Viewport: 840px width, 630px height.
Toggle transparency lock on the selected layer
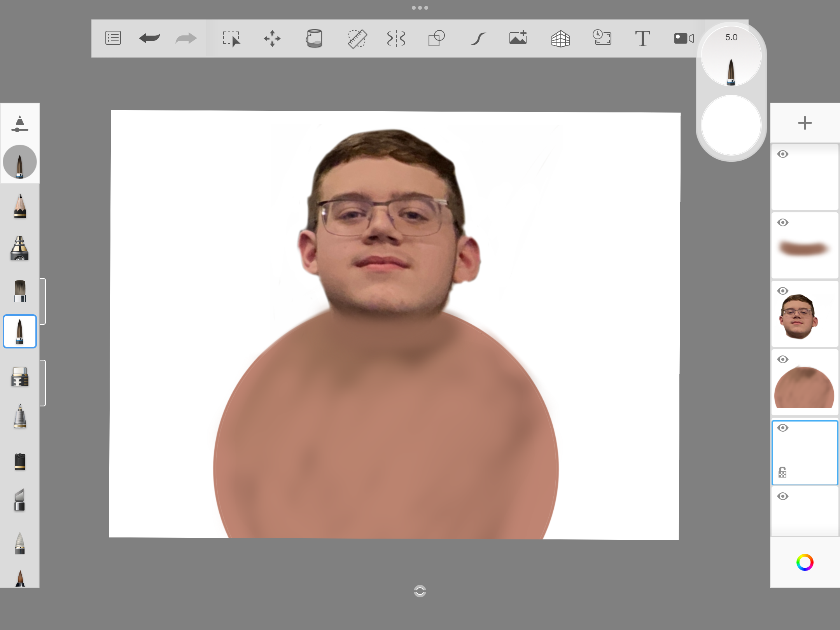[782, 472]
